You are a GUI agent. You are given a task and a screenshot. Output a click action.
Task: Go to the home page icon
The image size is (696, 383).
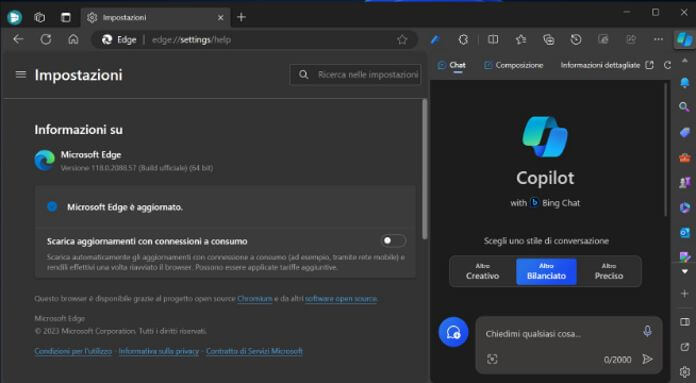(73, 39)
